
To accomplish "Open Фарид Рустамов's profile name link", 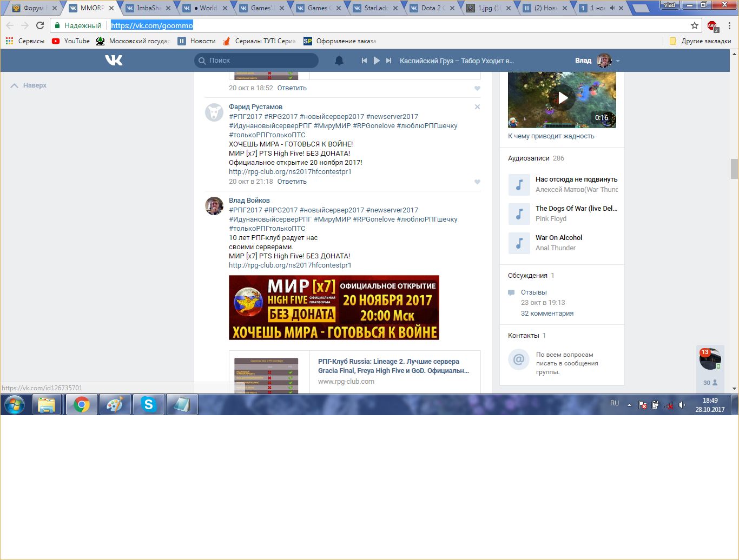I will coord(255,107).
